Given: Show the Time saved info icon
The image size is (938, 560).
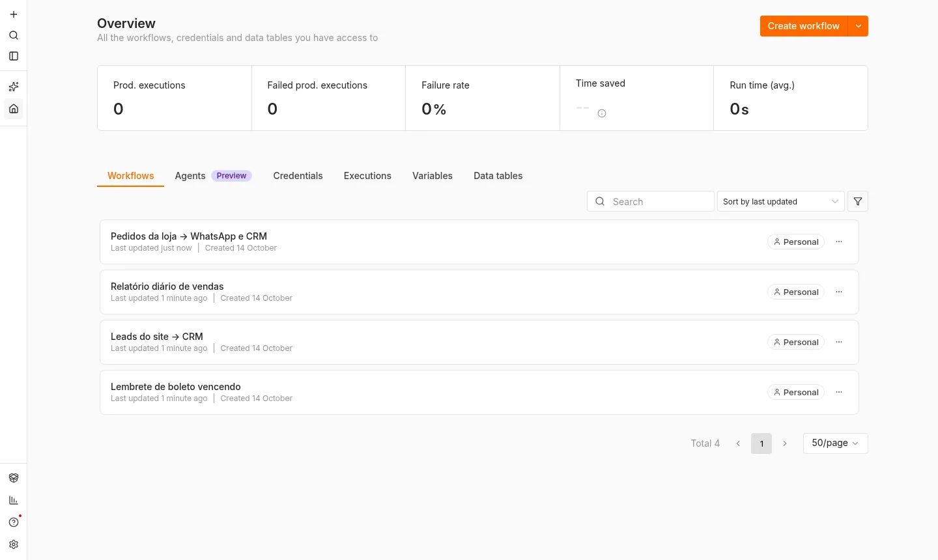Looking at the screenshot, I should (x=602, y=113).
